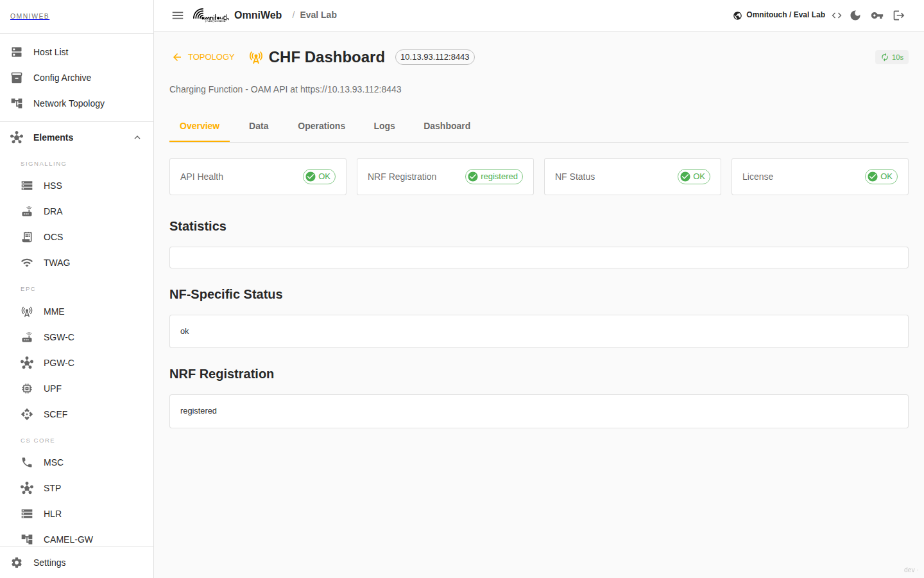The image size is (924, 578).
Task: Open SCEF in the sidebar
Action: point(77,414)
